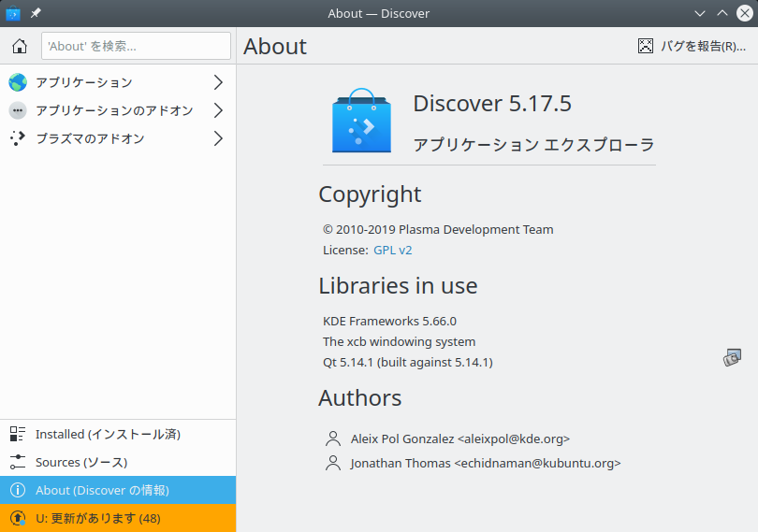This screenshot has height=532, width=758.
Task: Click 'The xcb windowing system' text
Action: pyautogui.click(x=399, y=341)
